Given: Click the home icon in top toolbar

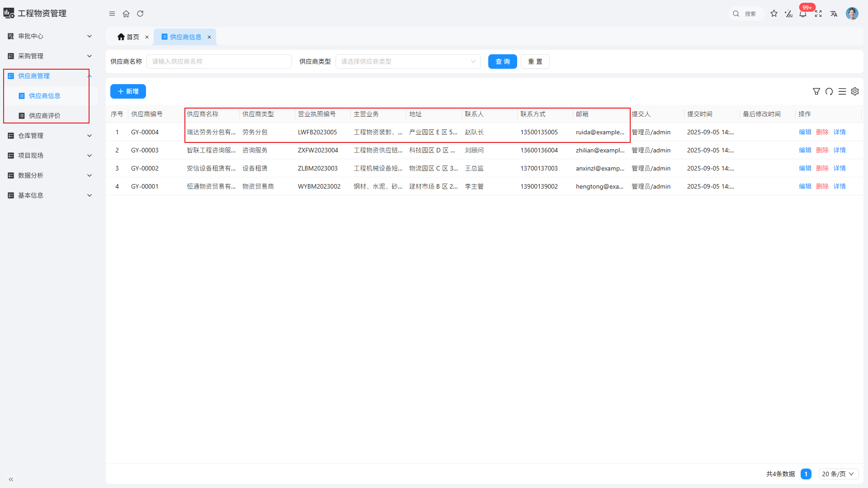Looking at the screenshot, I should point(126,14).
